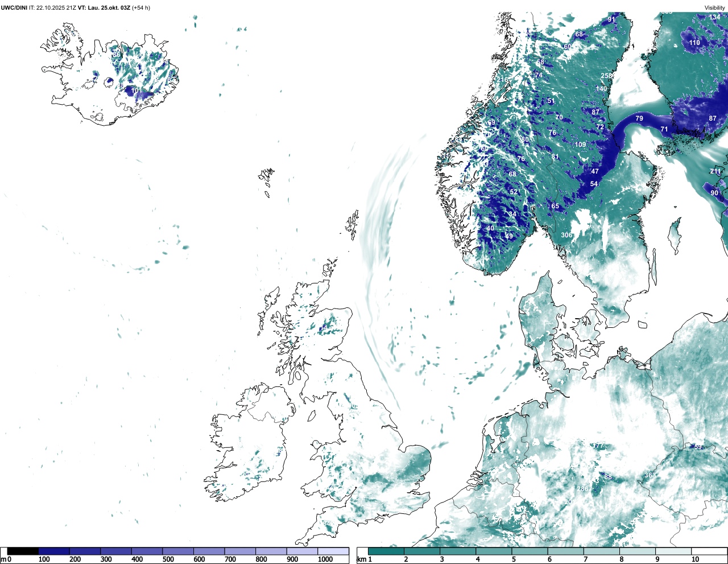Click the dark teal 1–2 km legend swatch
The image size is (728, 564).
click(x=386, y=551)
